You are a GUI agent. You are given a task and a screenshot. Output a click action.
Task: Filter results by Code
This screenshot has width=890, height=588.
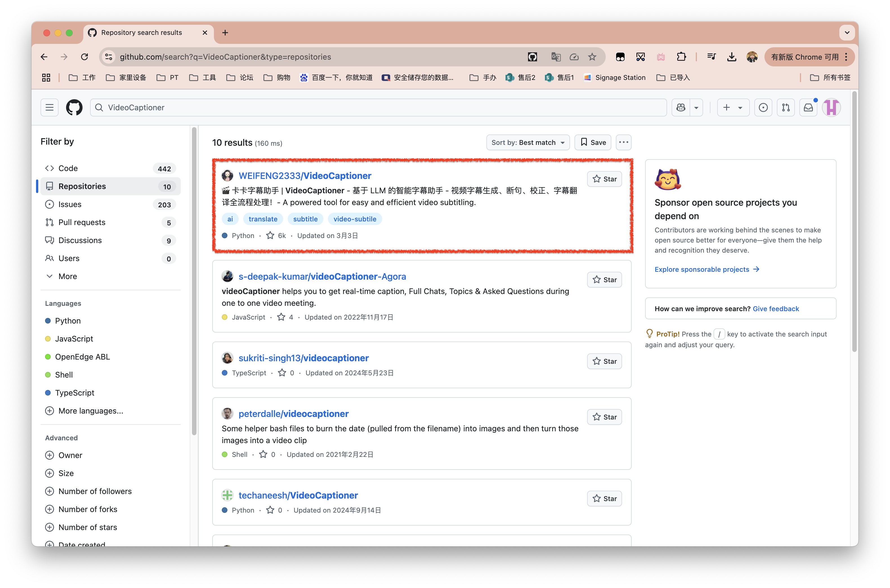[x=111, y=168]
